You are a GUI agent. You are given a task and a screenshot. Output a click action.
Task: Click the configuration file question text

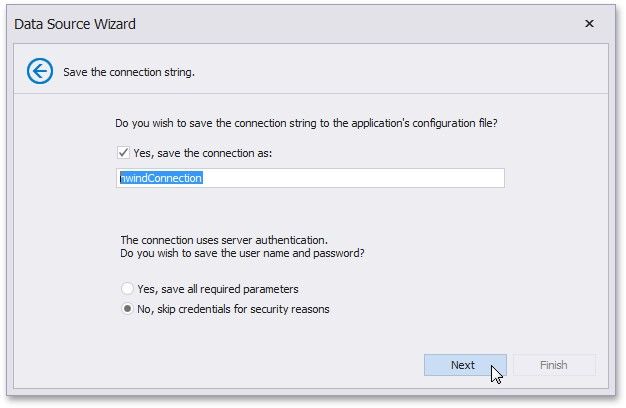click(306, 124)
